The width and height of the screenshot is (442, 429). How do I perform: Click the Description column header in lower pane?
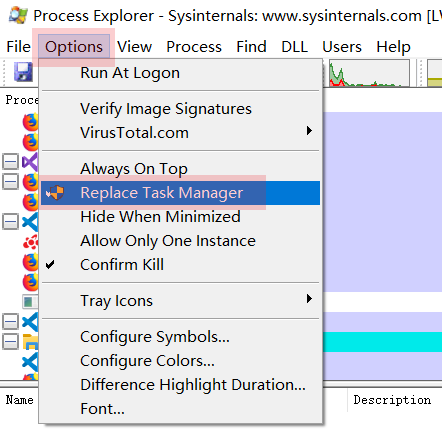click(392, 400)
